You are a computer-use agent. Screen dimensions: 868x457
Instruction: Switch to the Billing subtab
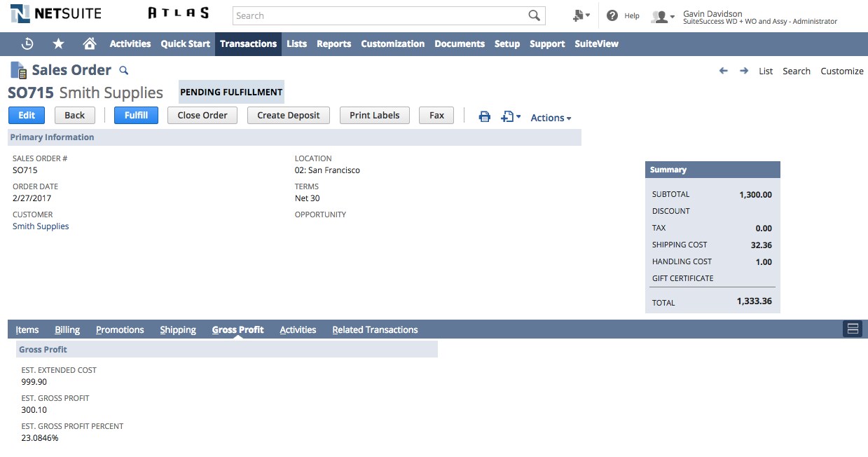(x=67, y=329)
